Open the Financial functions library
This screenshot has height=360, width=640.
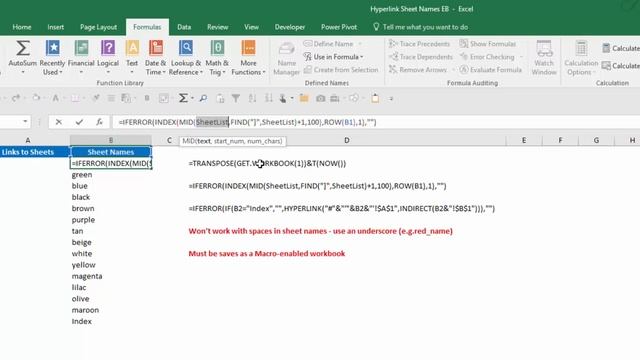(x=81, y=58)
